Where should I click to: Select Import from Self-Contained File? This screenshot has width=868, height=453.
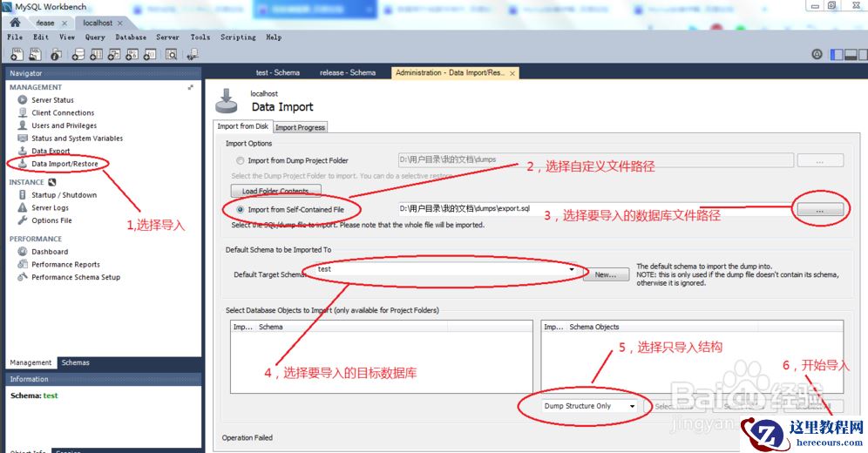pyautogui.click(x=241, y=210)
